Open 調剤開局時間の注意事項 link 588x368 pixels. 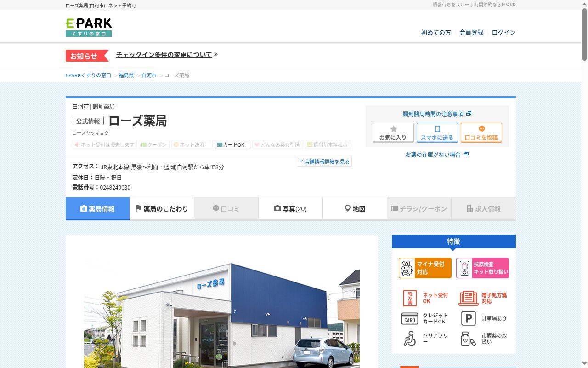coord(433,114)
